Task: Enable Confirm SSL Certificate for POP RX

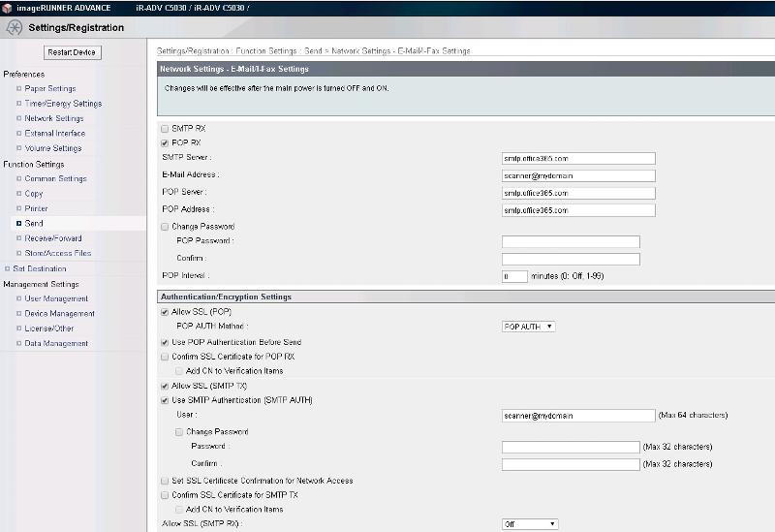Action: [x=165, y=357]
